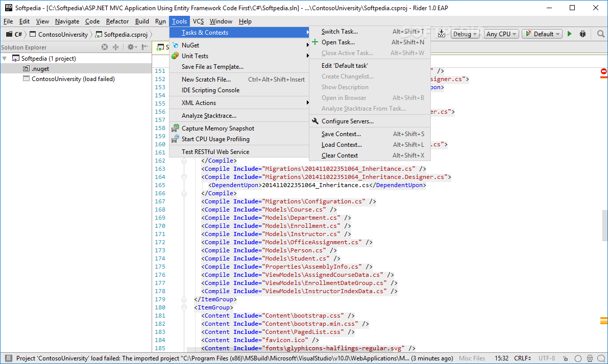This screenshot has width=608, height=364.
Task: Open Search Everywhere magnifier icon
Action: (601, 34)
